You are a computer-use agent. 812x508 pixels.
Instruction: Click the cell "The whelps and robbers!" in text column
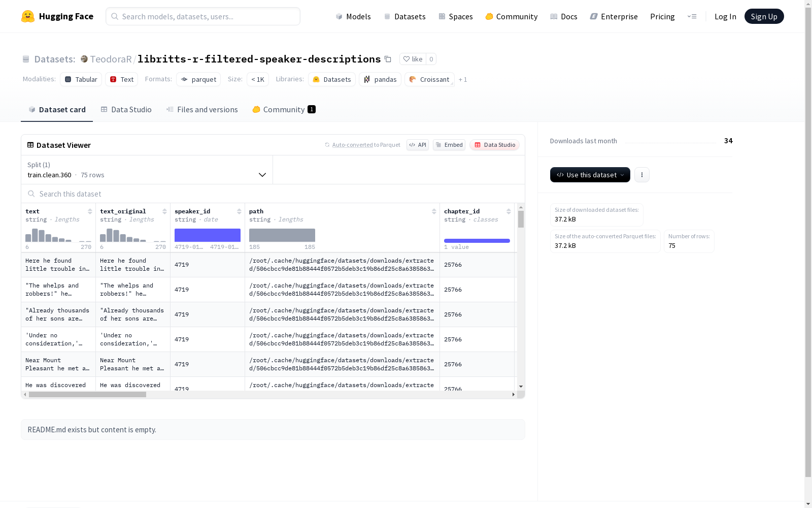58,290
